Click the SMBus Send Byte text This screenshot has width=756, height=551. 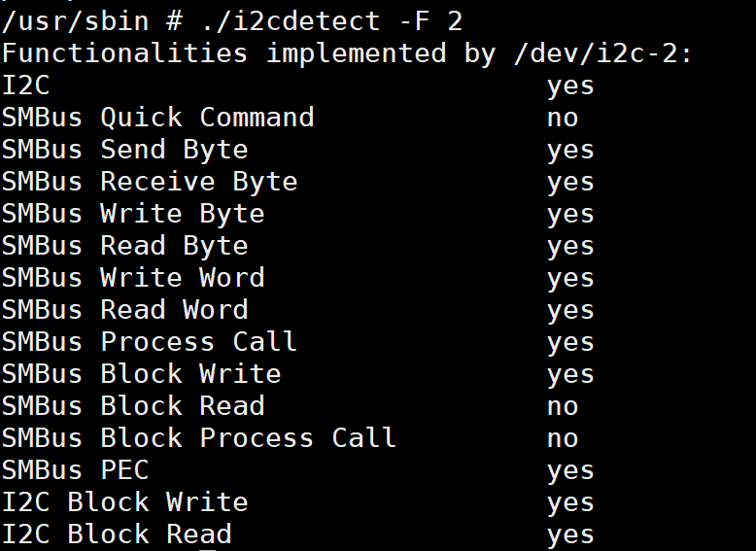pyautogui.click(x=125, y=150)
